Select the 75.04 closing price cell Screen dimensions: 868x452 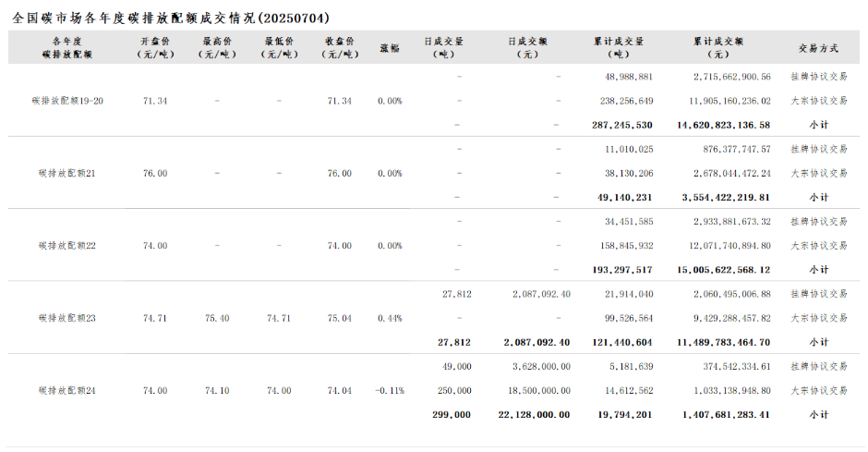tap(340, 318)
